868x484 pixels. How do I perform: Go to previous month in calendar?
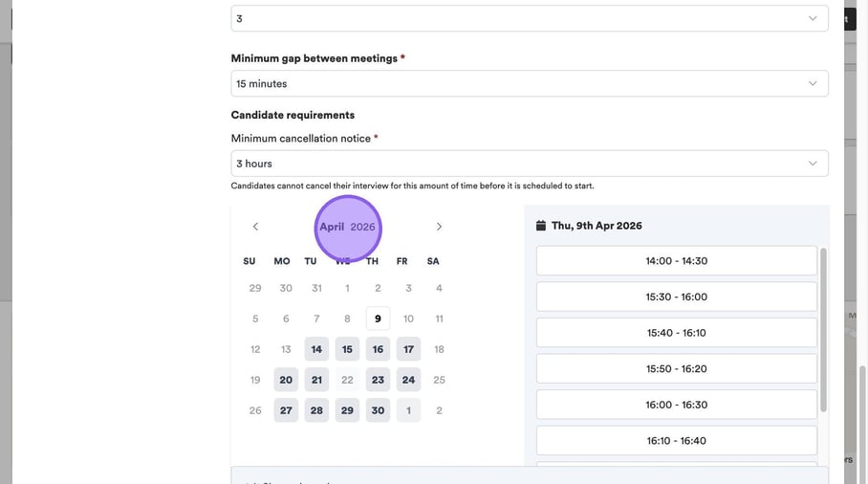coord(255,227)
